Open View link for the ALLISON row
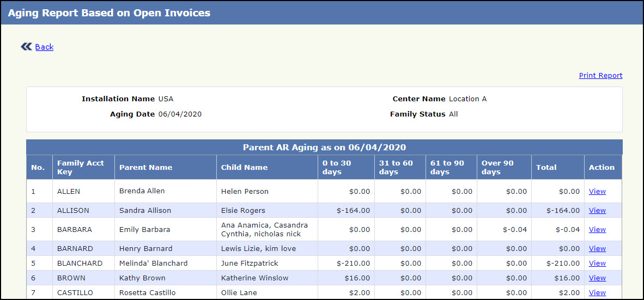 pos(597,211)
